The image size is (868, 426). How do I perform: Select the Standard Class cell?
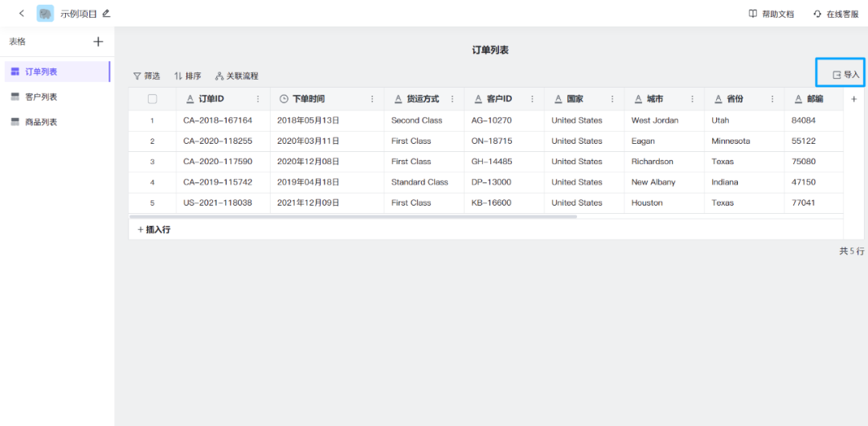click(424, 182)
